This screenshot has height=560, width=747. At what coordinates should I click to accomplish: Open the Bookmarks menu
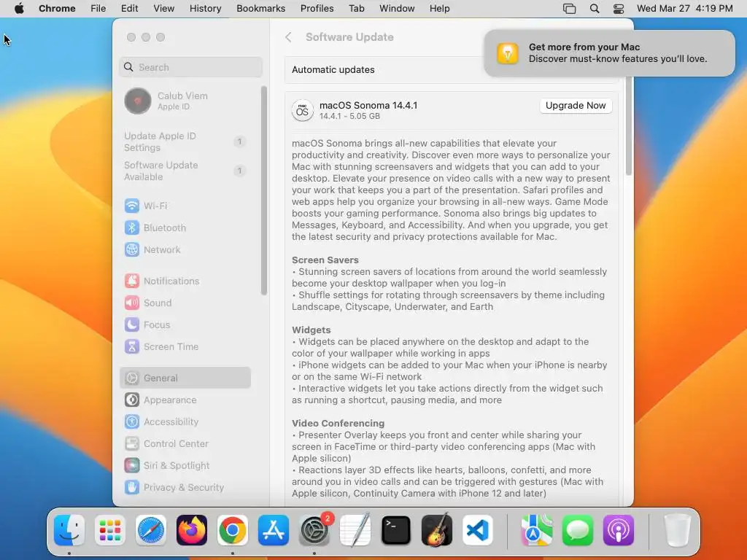click(x=261, y=9)
